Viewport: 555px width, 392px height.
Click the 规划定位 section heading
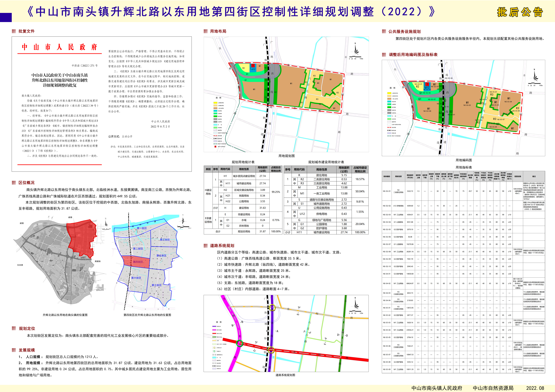27,328
